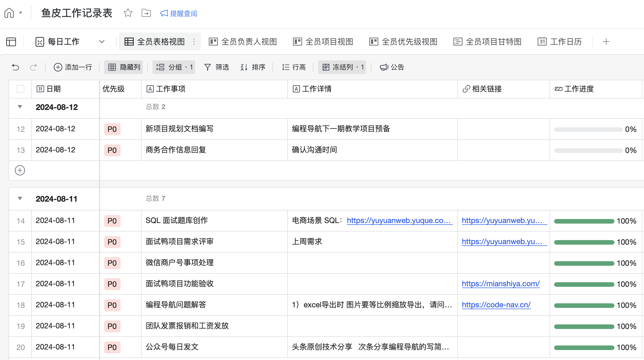Select row number 16
This screenshot has width=644, height=360.
[x=20, y=263]
